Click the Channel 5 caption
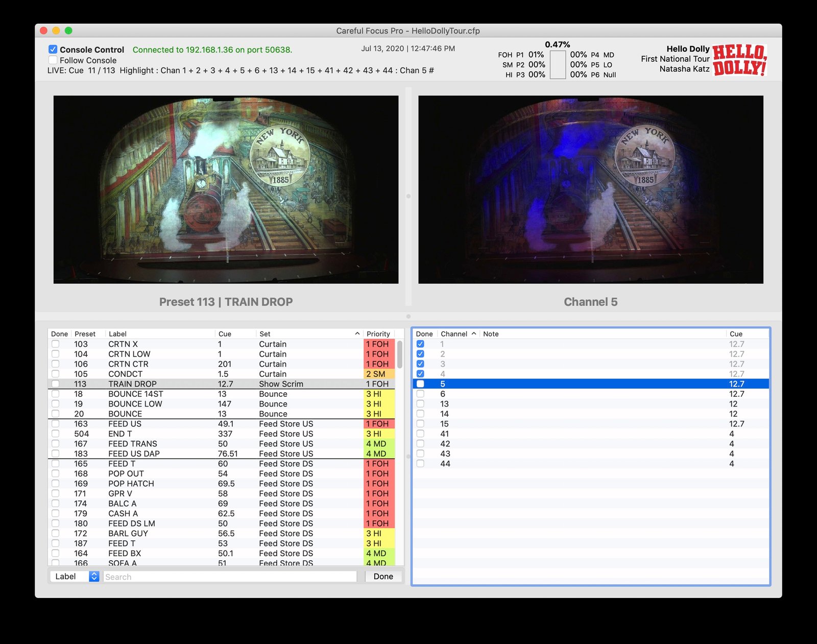817x644 pixels. coord(591,302)
